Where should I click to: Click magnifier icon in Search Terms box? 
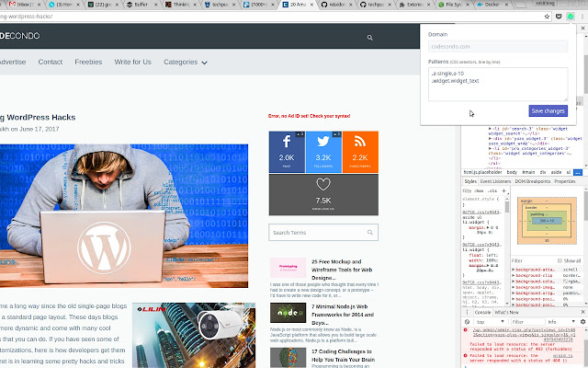click(x=370, y=233)
